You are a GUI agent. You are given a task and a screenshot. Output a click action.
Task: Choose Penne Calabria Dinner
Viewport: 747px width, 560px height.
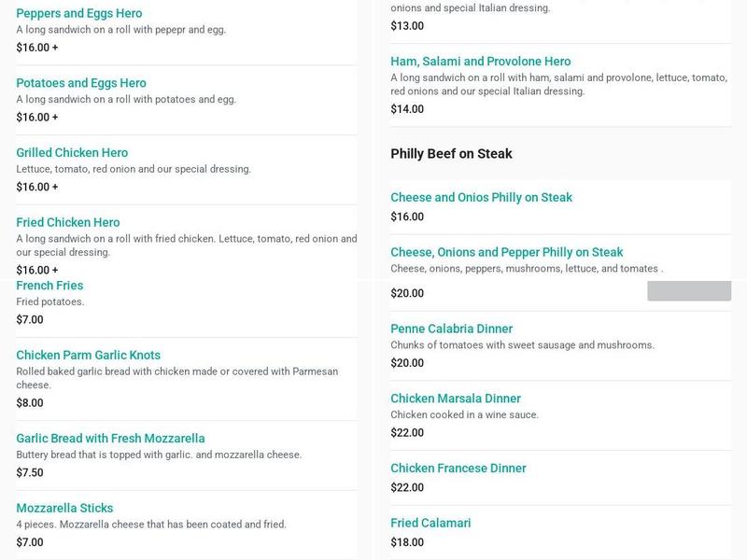point(451,329)
